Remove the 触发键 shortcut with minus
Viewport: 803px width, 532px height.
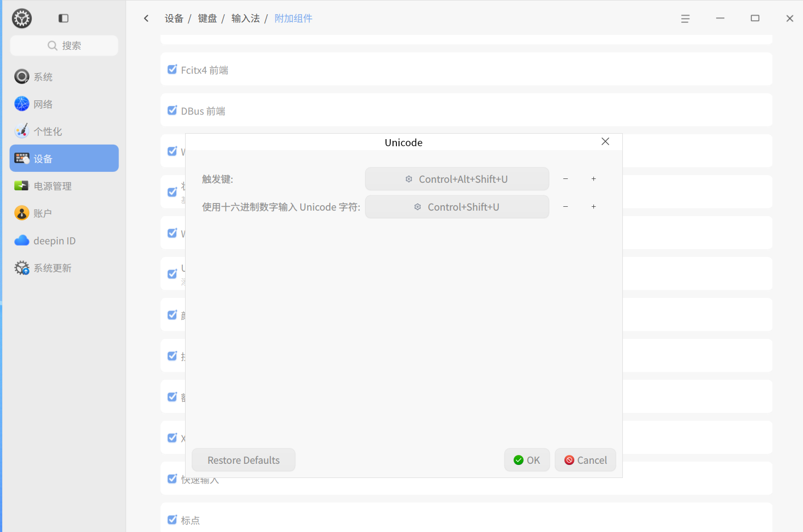click(x=566, y=179)
